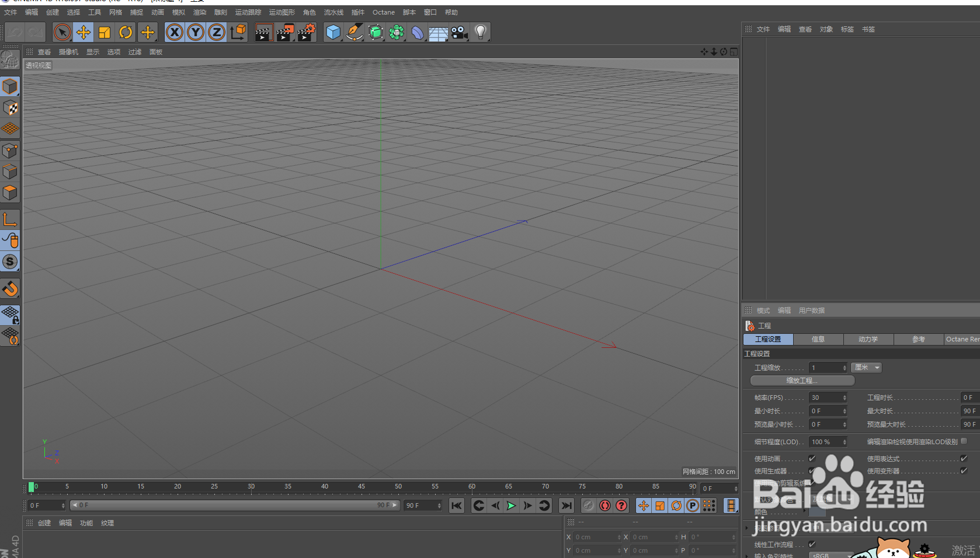Viewport: 980px width, 558px height.
Task: Step the 帧率(FPS) value spinner
Action: point(845,397)
